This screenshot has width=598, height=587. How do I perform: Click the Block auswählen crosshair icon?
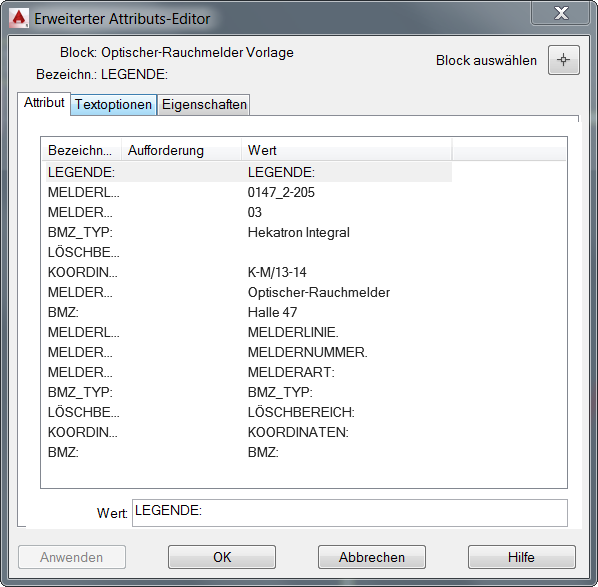(x=564, y=60)
